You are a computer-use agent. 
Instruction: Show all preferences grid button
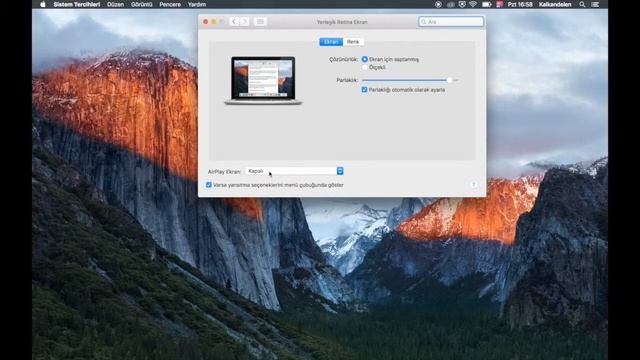260,22
